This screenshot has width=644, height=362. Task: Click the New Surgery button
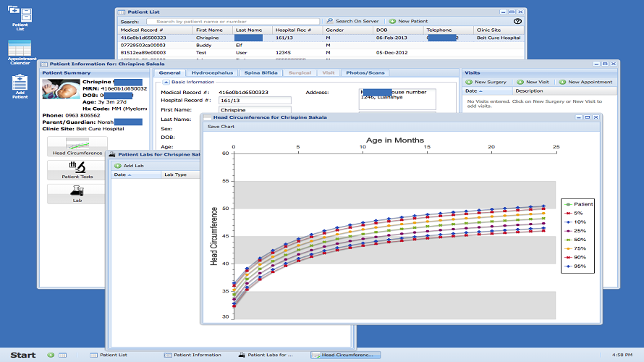click(x=486, y=82)
